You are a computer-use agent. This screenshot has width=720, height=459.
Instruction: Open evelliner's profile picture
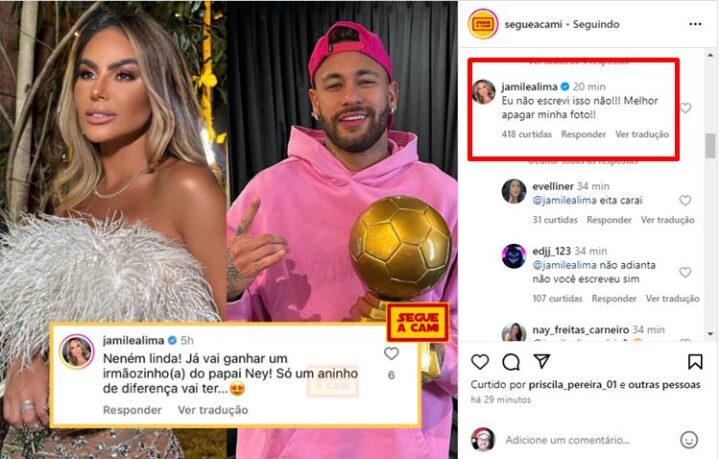514,191
